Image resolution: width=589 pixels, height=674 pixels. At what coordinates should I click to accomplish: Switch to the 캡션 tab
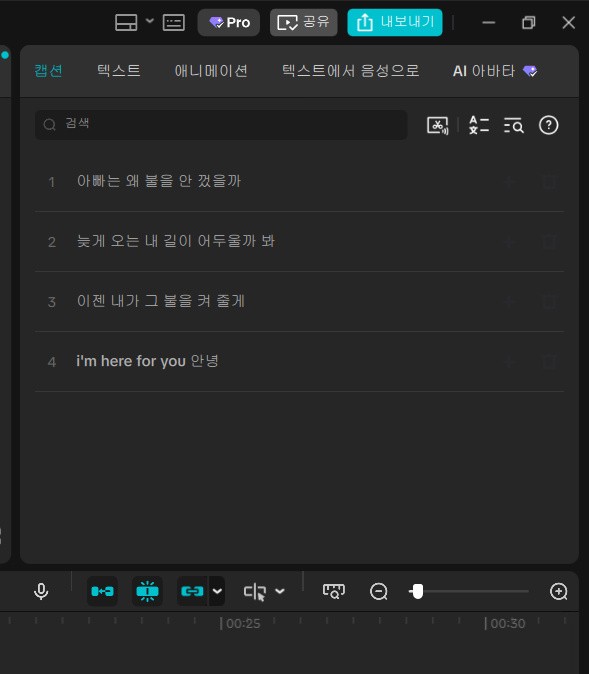pyautogui.click(x=49, y=70)
